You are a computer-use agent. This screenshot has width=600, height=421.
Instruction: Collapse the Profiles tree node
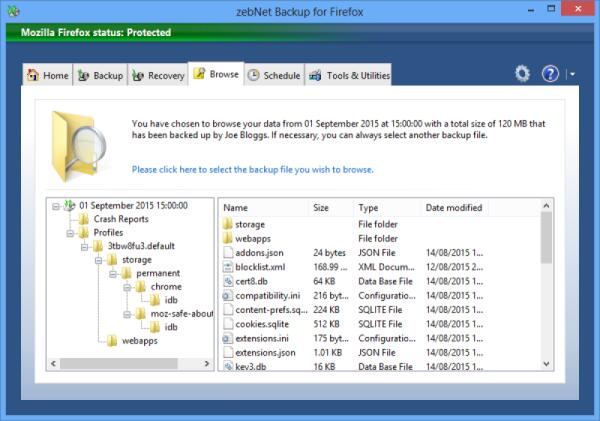tap(71, 233)
